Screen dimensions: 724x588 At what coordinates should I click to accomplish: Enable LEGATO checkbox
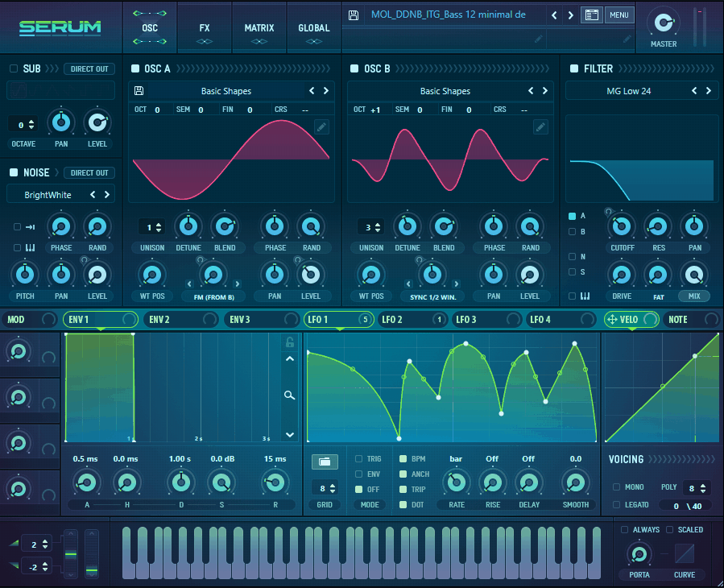[616, 505]
